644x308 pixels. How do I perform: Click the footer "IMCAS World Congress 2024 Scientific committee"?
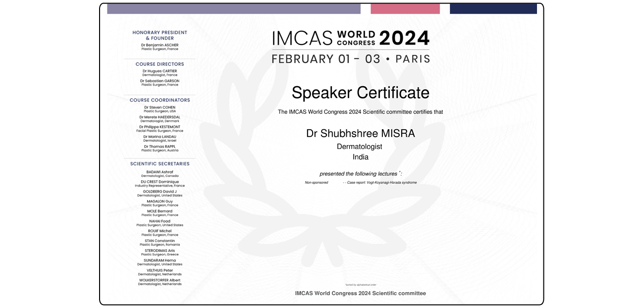(x=360, y=293)
